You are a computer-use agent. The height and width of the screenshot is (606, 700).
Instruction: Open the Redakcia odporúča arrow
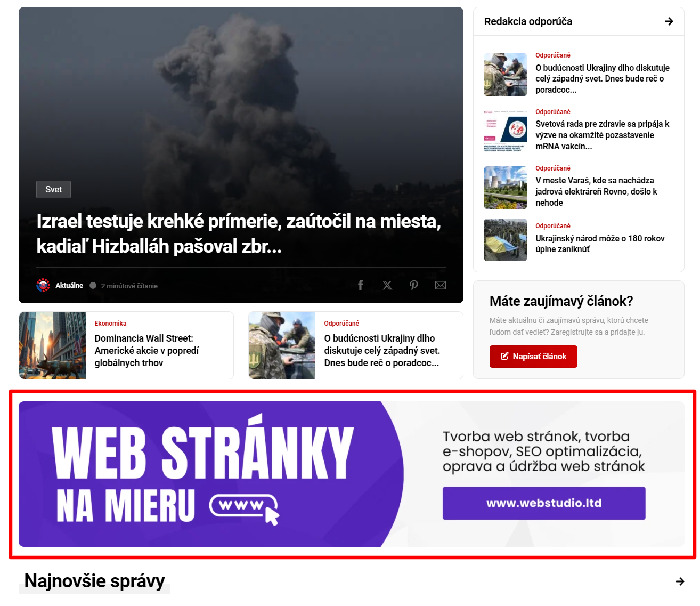[669, 21]
